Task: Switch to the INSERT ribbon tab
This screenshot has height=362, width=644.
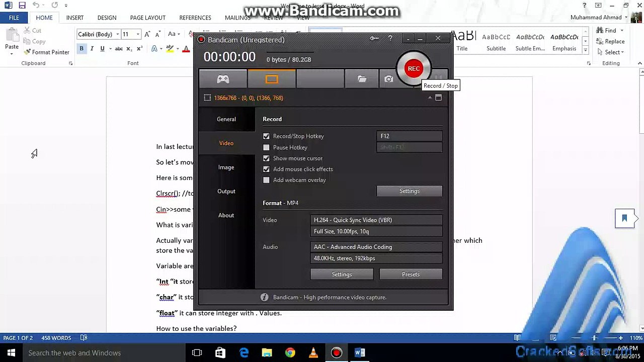Action: [75, 18]
